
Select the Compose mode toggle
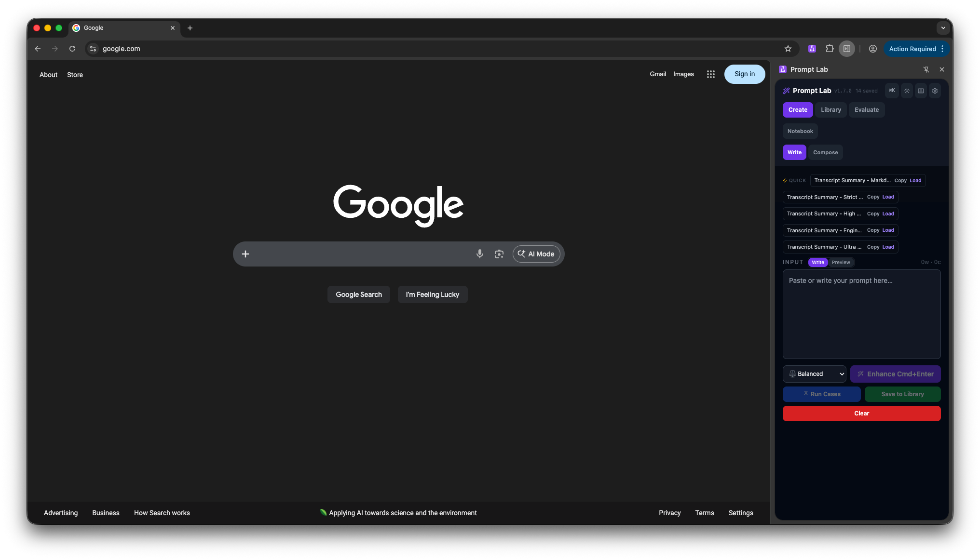825,152
